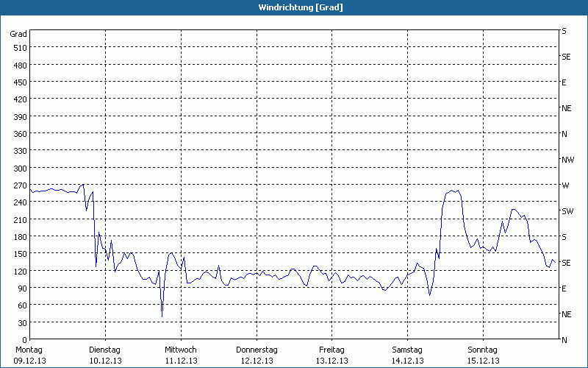Select the 'Dienstag' day label
Viewport: 588px width, 368px height.
coord(104,350)
